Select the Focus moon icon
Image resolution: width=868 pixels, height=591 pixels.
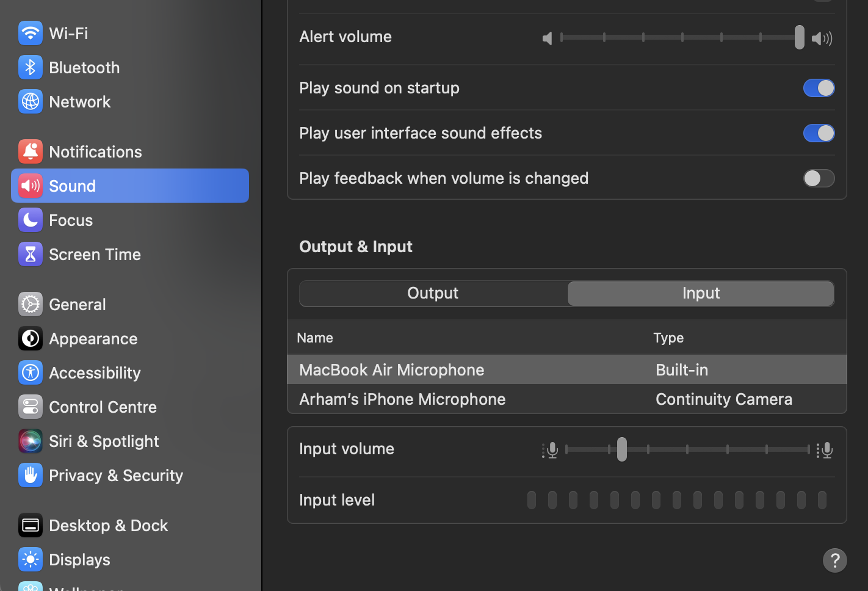click(31, 220)
